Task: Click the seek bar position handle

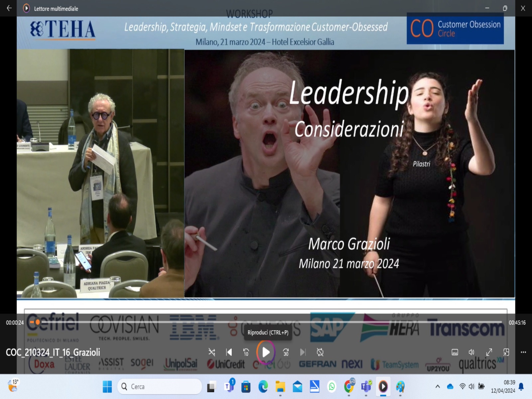Action: click(x=38, y=322)
